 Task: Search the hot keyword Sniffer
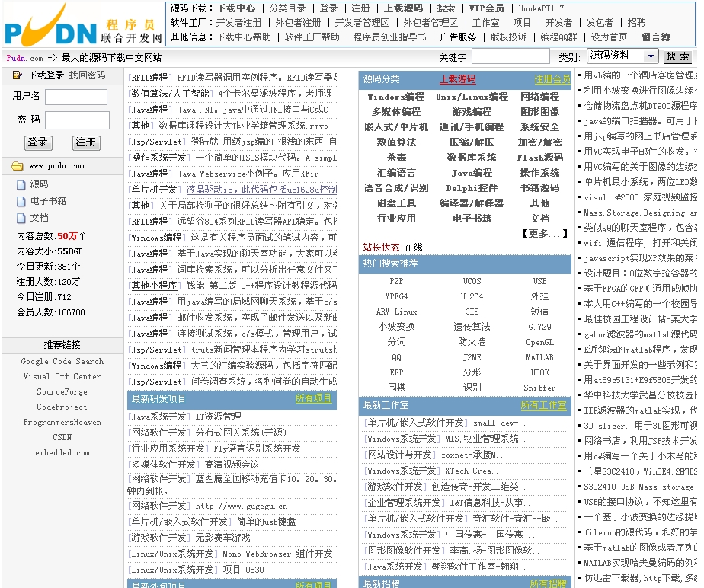pos(539,388)
